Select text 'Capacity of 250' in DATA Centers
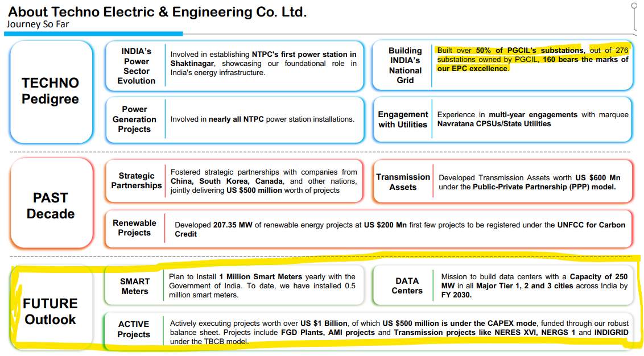Screen dimensions: 644x356 click(x=599, y=277)
